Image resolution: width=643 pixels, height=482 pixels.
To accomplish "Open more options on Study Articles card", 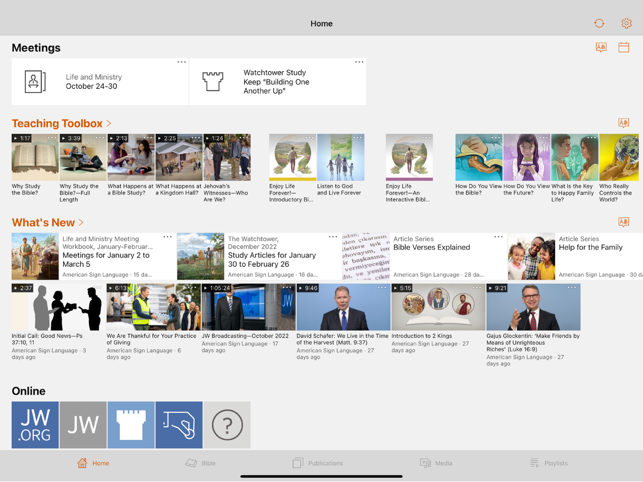I will pyautogui.click(x=333, y=237).
